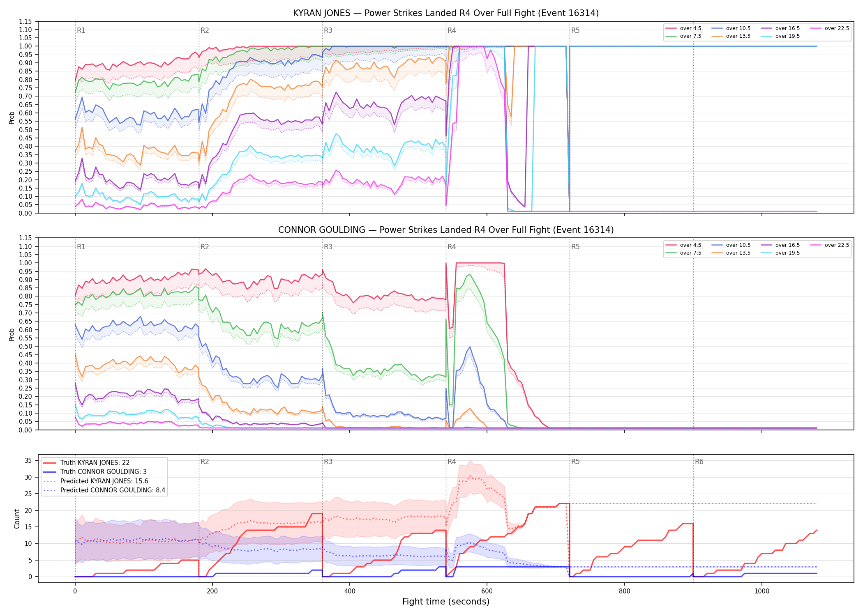The height and width of the screenshot is (616, 863).
Task: Click the R2 round label in the Count chart
Action: [205, 462]
